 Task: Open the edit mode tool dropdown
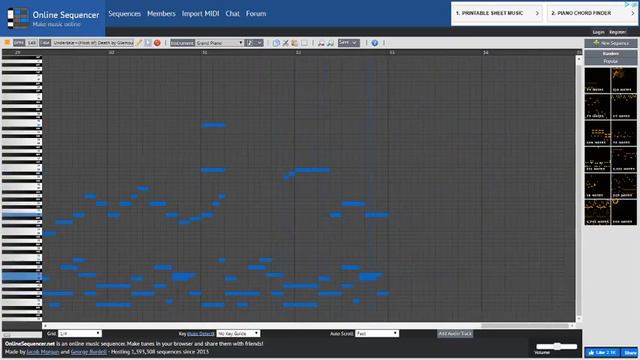coord(254,43)
